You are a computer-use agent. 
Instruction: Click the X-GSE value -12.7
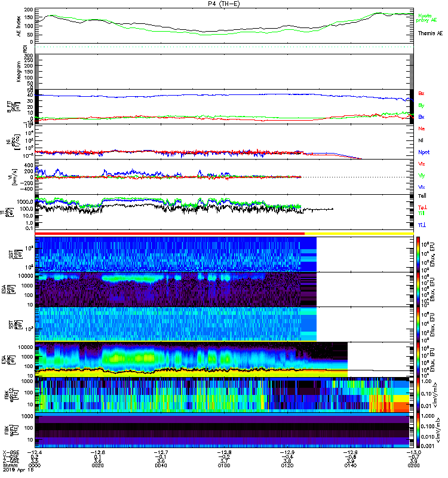pyautogui.click(x=161, y=452)
